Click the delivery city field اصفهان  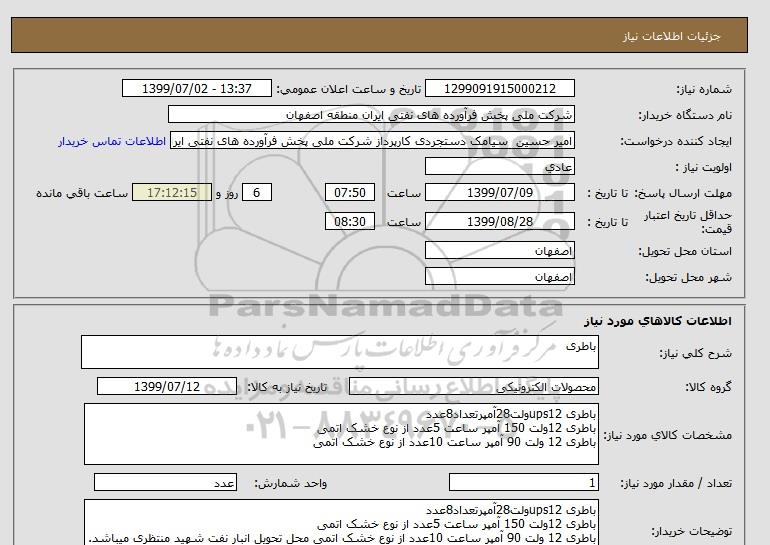click(499, 276)
